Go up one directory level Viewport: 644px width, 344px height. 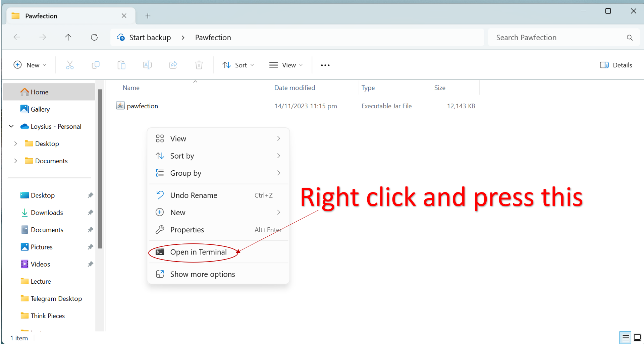(x=68, y=37)
